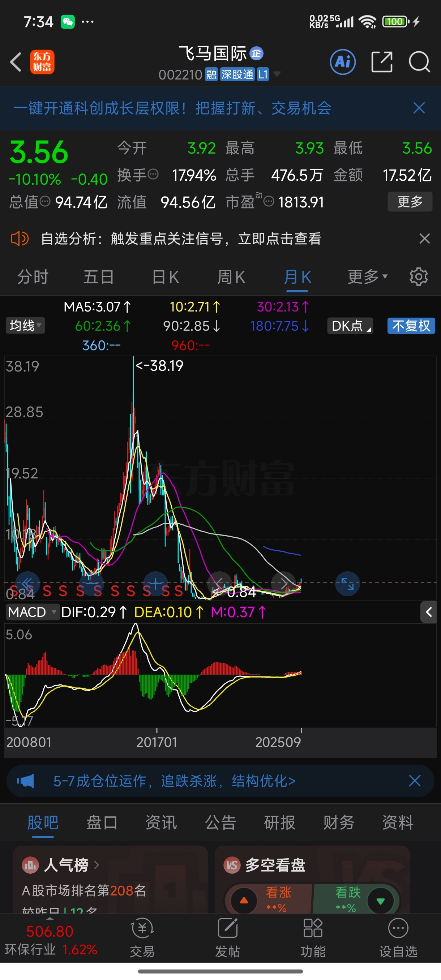Open the Ai assistant icon

[343, 62]
